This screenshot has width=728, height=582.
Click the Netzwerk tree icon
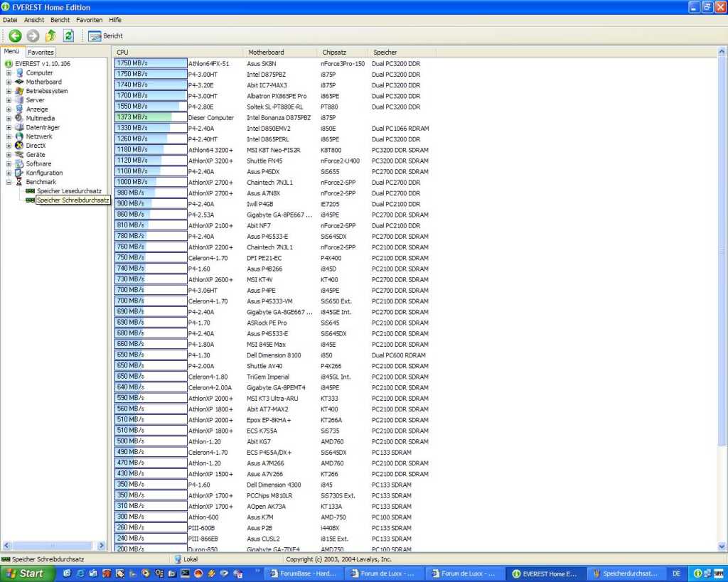[x=19, y=136]
